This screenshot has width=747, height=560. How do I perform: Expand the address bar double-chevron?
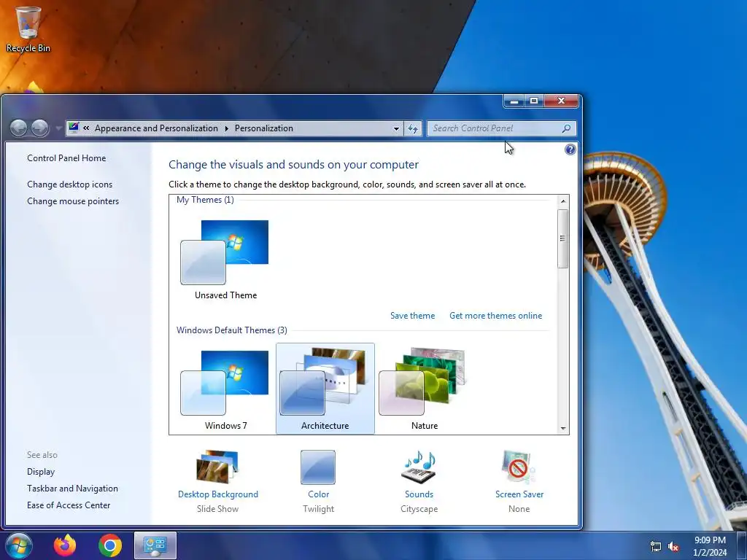point(86,128)
